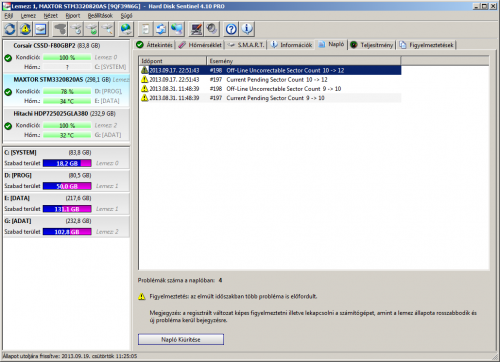Image resolution: width=500 pixels, height=362 pixels.
Task: Select 2013.09.17. #197 Current Pending Sector Count row
Action: 270,79
